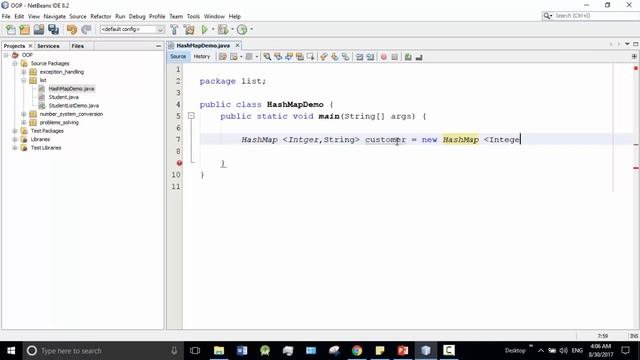Click the Undo toolbar icon
The width and height of the screenshot is (640, 360).
(72, 29)
